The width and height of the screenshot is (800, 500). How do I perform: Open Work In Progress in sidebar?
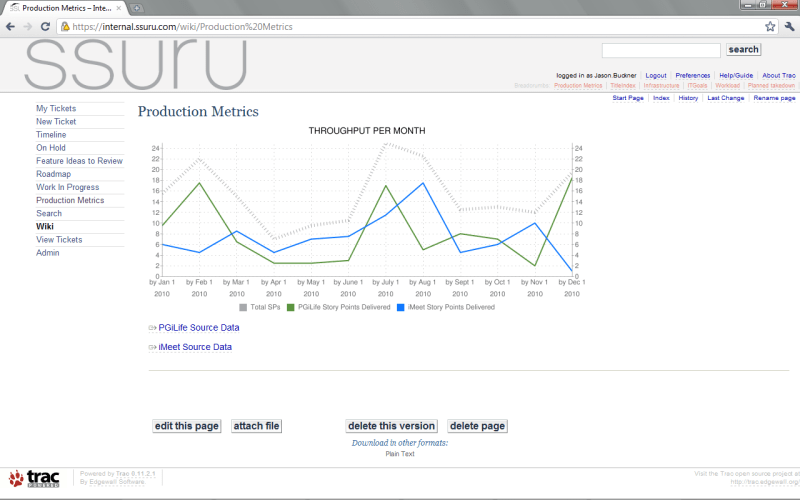[67, 187]
